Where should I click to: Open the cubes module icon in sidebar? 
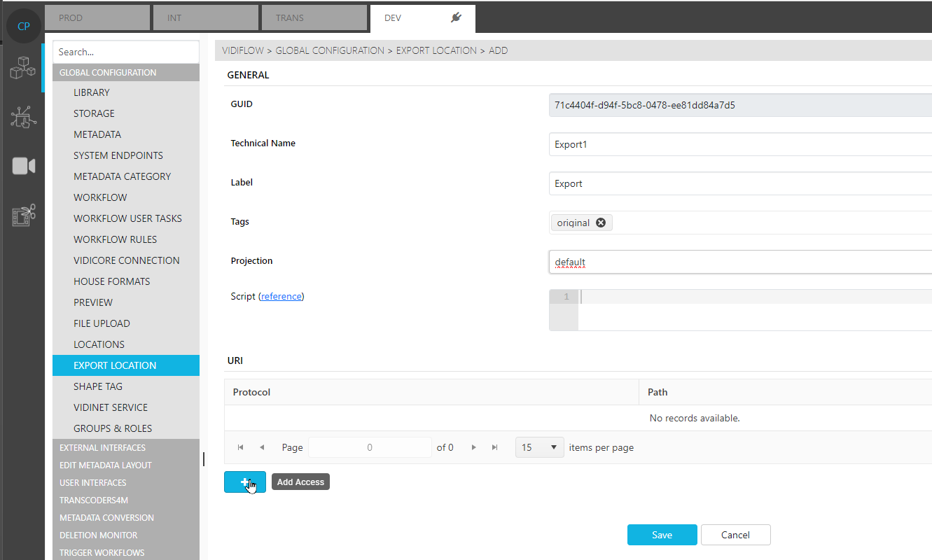coord(23,69)
